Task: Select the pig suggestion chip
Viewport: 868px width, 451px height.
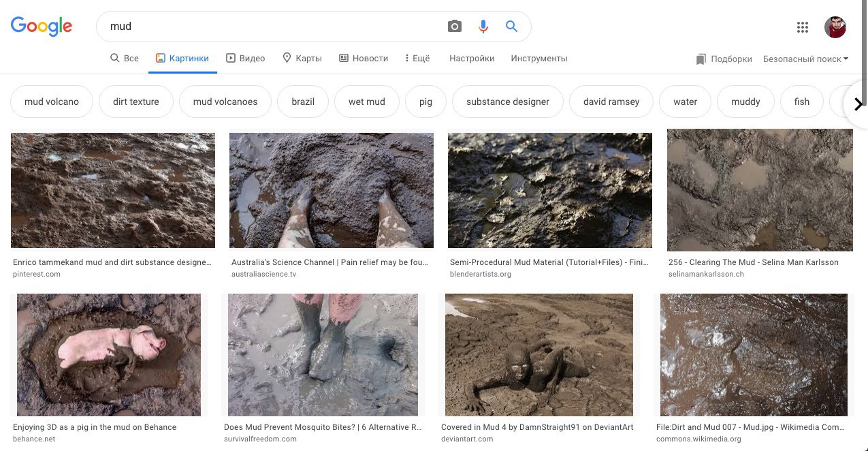Action: point(426,102)
